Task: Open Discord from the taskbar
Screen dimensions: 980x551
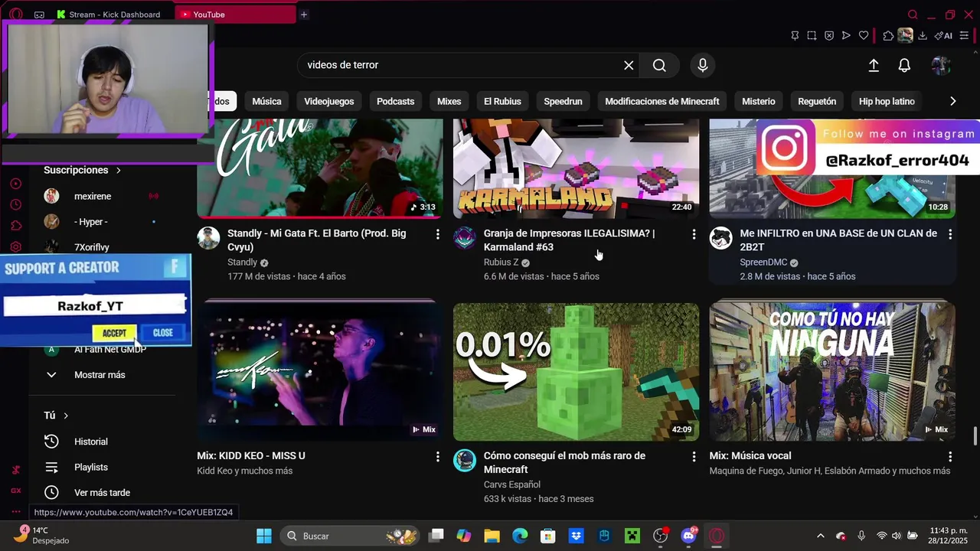Action: 688,536
